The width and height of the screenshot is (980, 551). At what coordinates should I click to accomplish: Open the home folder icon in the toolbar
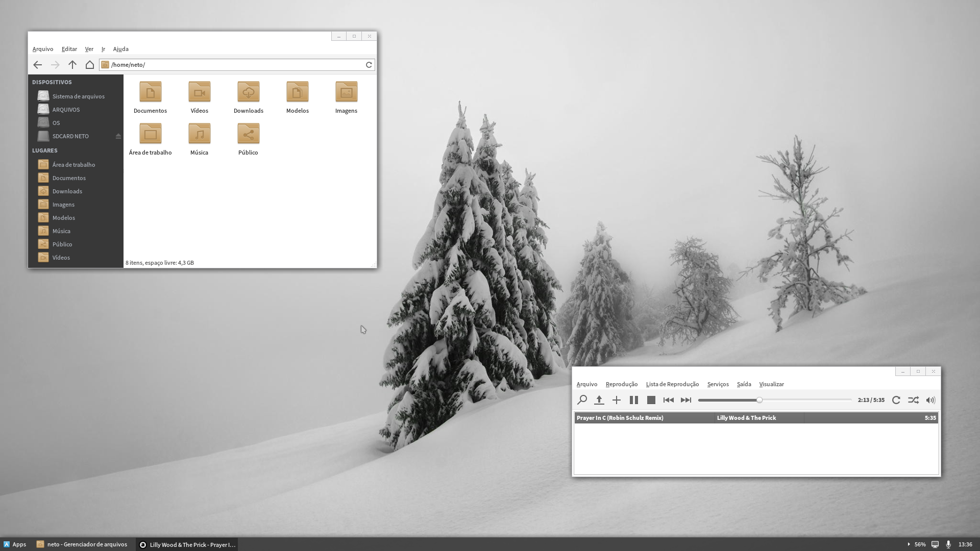coord(90,65)
